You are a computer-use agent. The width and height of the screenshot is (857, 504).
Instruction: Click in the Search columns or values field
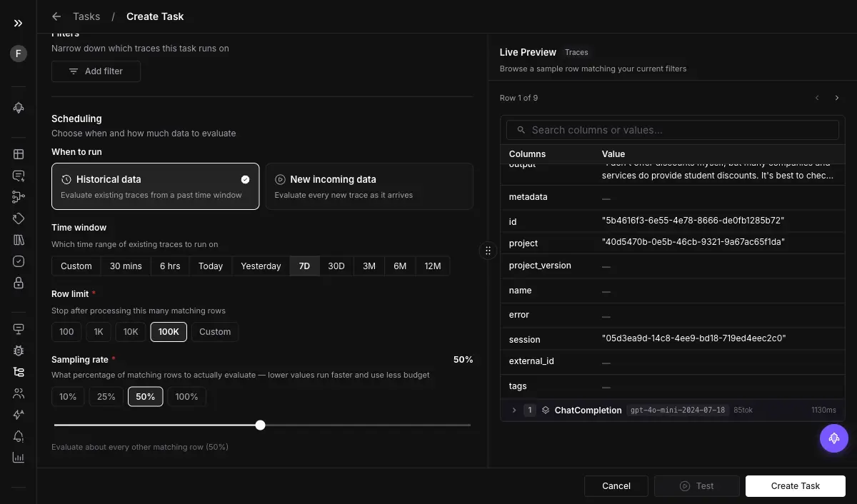click(672, 130)
